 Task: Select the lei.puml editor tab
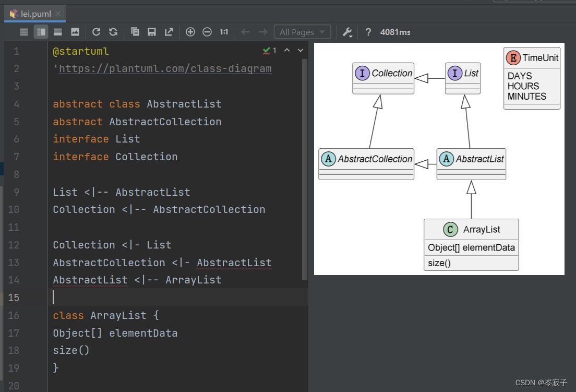coord(35,14)
